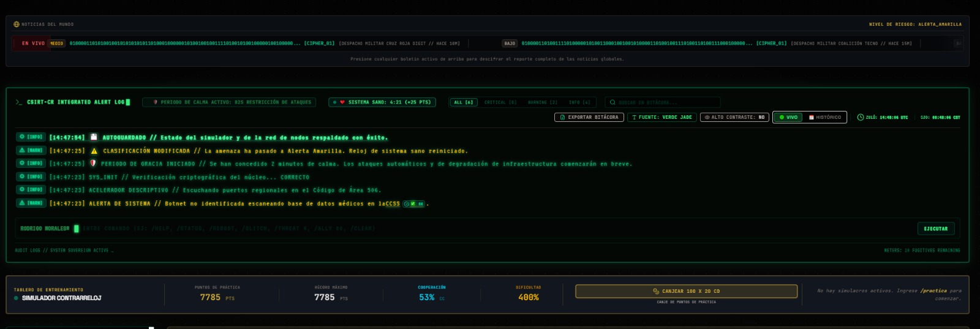Click Canjear 100 x 20 CD button
This screenshot has height=329, width=980.
pyautogui.click(x=686, y=291)
